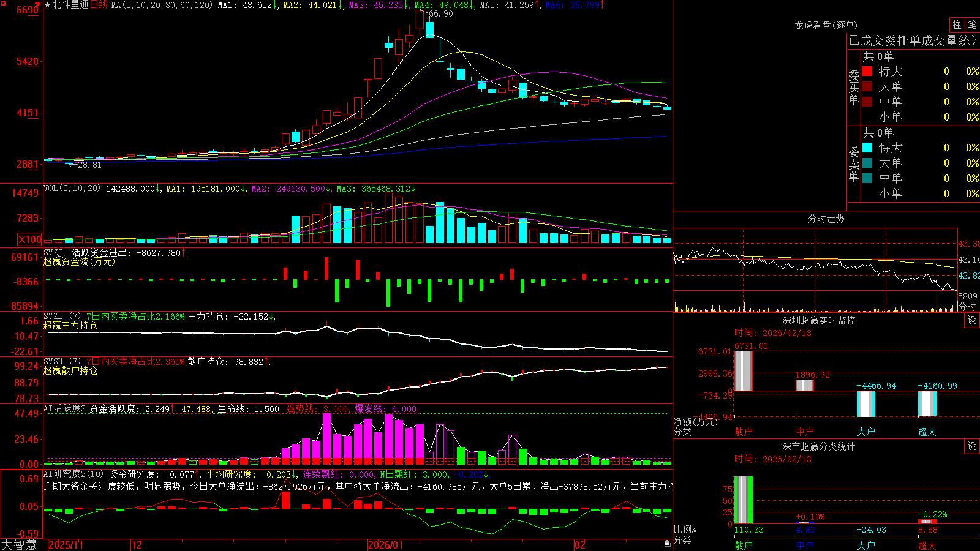Viewport: 980px width, 551px height.
Task: Click the 深圳超赢实时监控 panel title
Action: tap(819, 320)
